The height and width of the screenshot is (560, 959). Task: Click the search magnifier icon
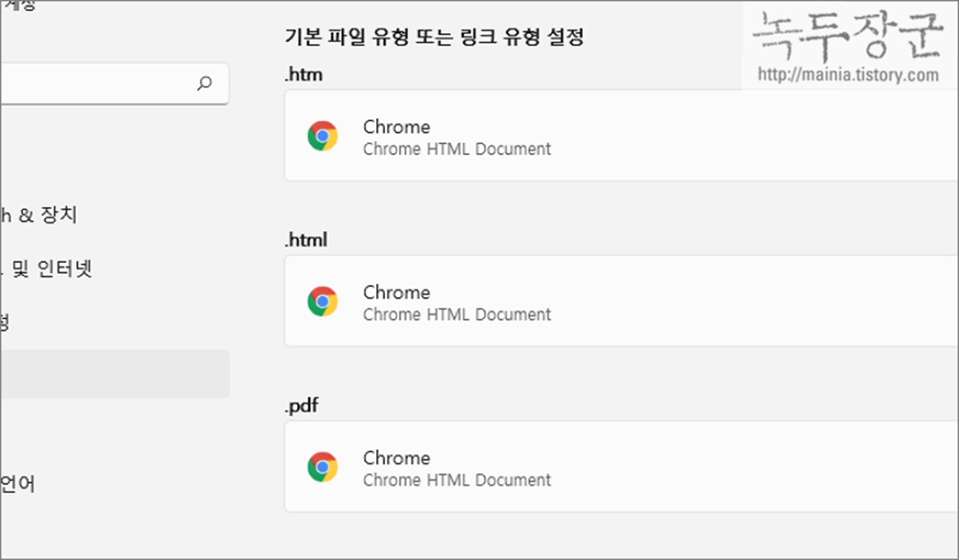tap(204, 84)
